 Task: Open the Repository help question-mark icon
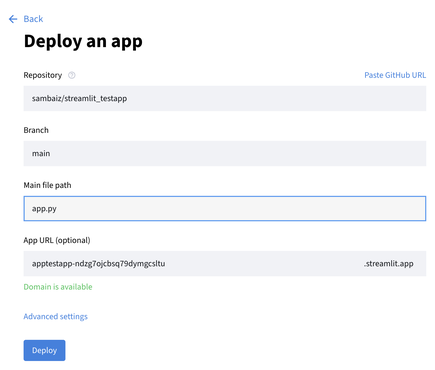click(72, 75)
